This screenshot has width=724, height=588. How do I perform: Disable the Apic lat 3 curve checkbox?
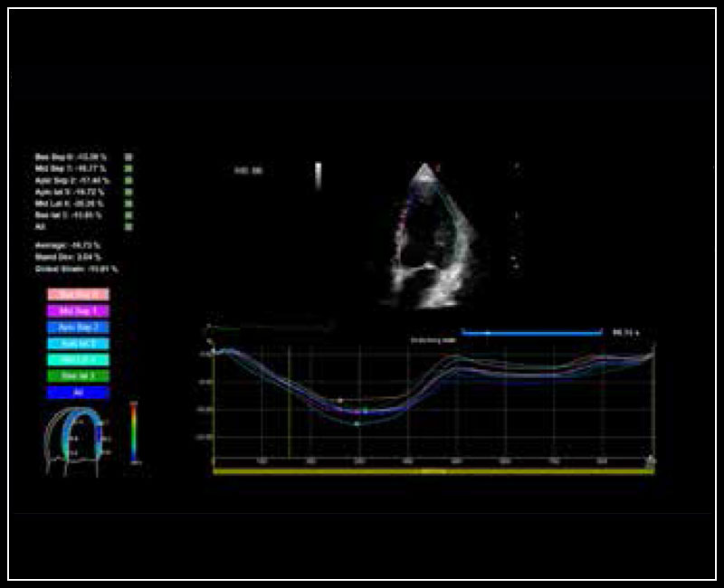[x=129, y=193]
